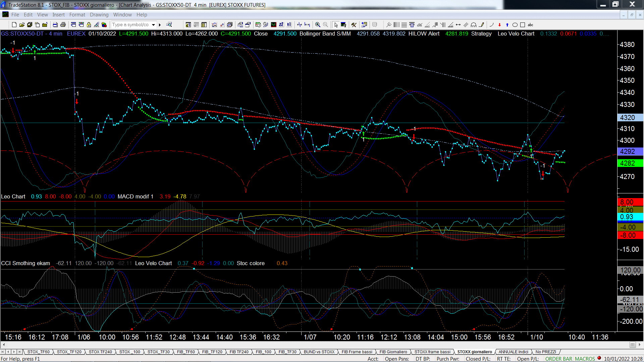Click the clock chart session icon
Viewport: 644px width, 362px height.
coord(258,25)
